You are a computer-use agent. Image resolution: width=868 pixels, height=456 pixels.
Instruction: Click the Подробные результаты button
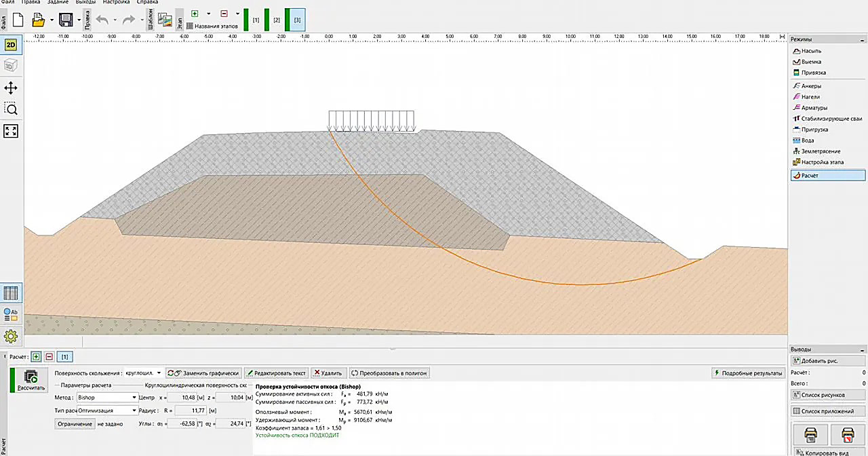click(x=749, y=373)
